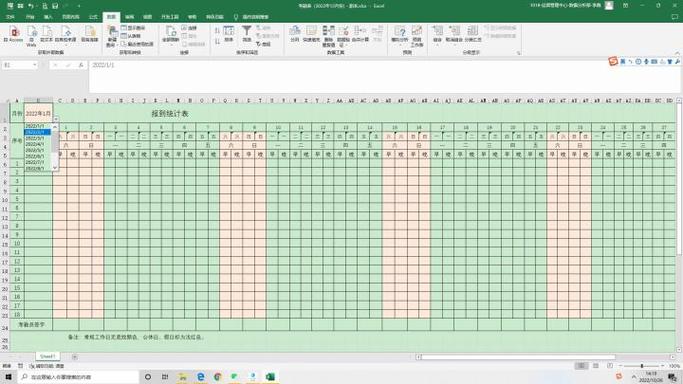The width and height of the screenshot is (683, 384).
Task: Click the Windows taskbar search box
Action: 79,377
